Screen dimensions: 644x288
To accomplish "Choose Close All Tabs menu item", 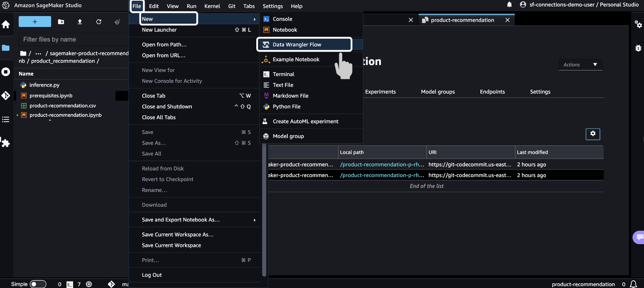I will click(195, 117).
